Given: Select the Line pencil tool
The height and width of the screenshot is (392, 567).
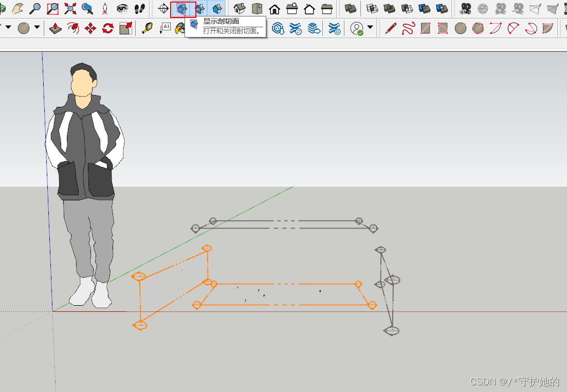Looking at the screenshot, I should pos(391,28).
